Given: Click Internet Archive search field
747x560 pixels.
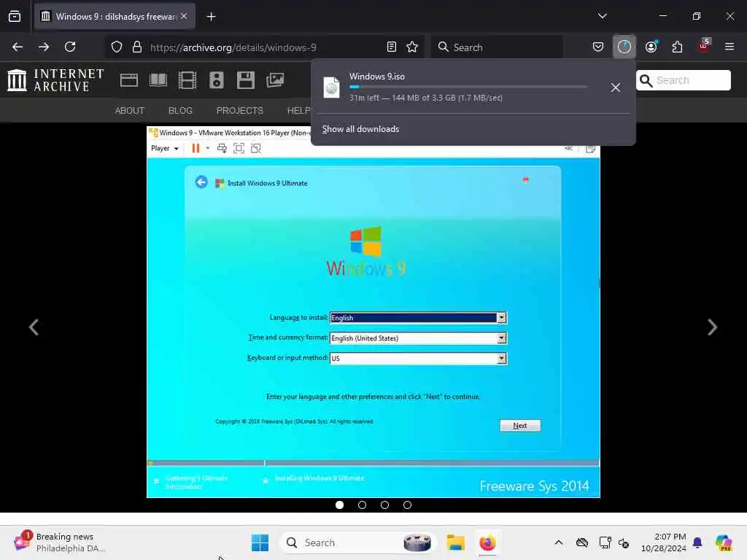Looking at the screenshot, I should (683, 80).
